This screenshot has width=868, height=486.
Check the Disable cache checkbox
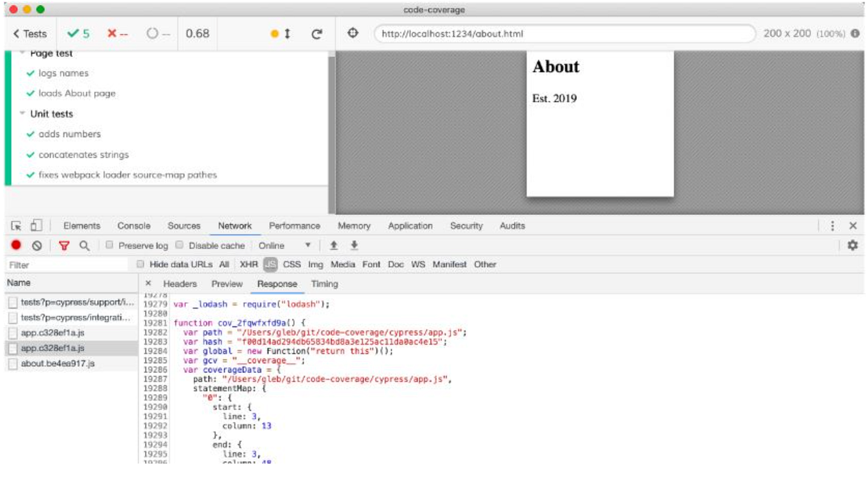pyautogui.click(x=180, y=245)
